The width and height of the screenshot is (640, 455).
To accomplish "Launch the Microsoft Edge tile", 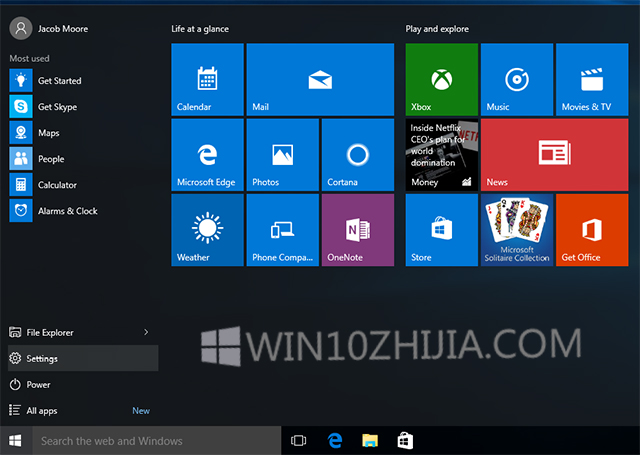I will tap(207, 155).
